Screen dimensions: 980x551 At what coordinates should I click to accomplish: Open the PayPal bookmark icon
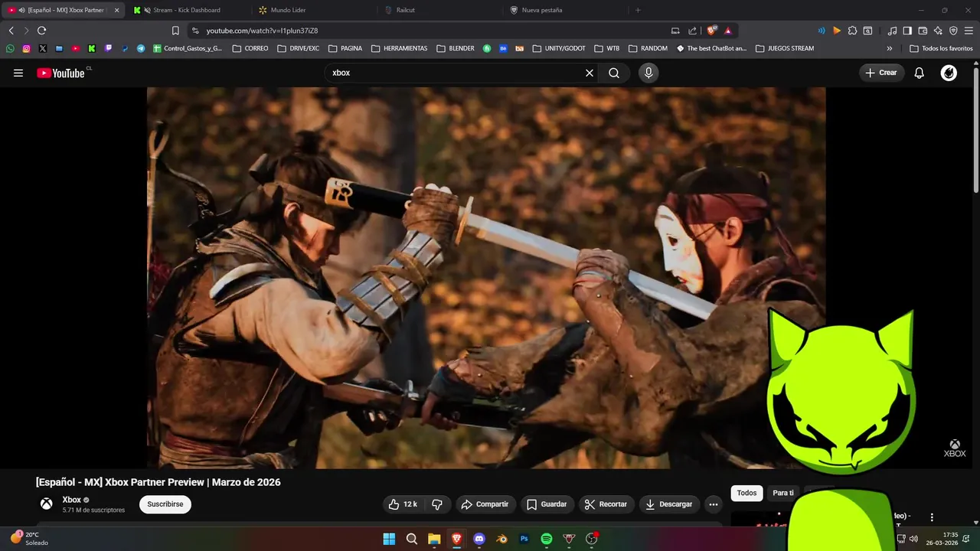tap(125, 48)
